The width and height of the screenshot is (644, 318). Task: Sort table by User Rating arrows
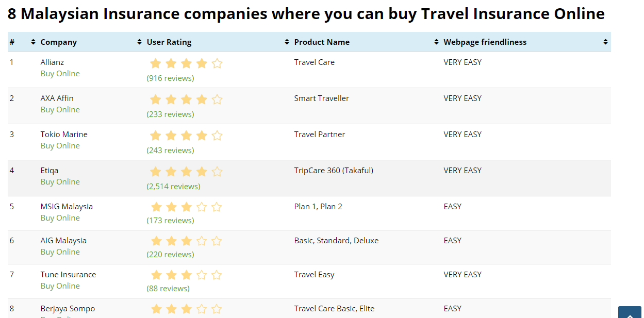(x=287, y=42)
